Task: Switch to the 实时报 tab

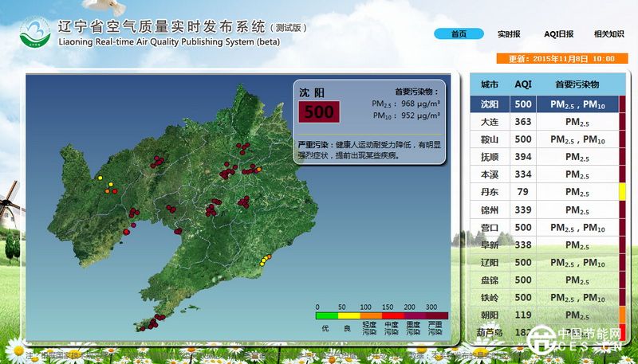Action: click(x=509, y=33)
